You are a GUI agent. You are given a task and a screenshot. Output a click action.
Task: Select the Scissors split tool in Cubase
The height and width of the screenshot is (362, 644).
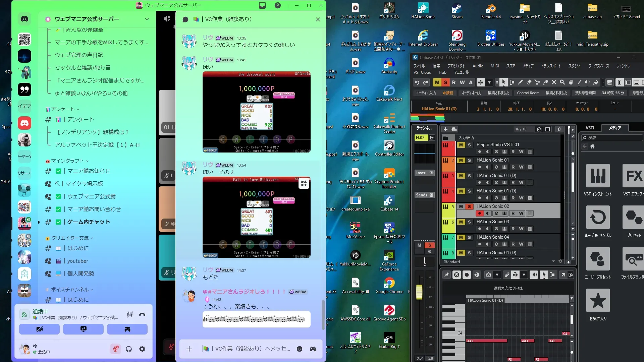(x=537, y=82)
